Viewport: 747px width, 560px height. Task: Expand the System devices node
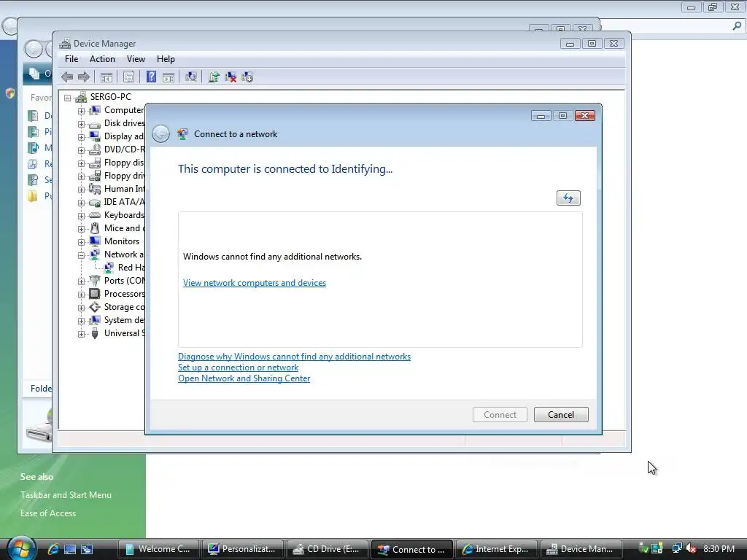coord(81,321)
